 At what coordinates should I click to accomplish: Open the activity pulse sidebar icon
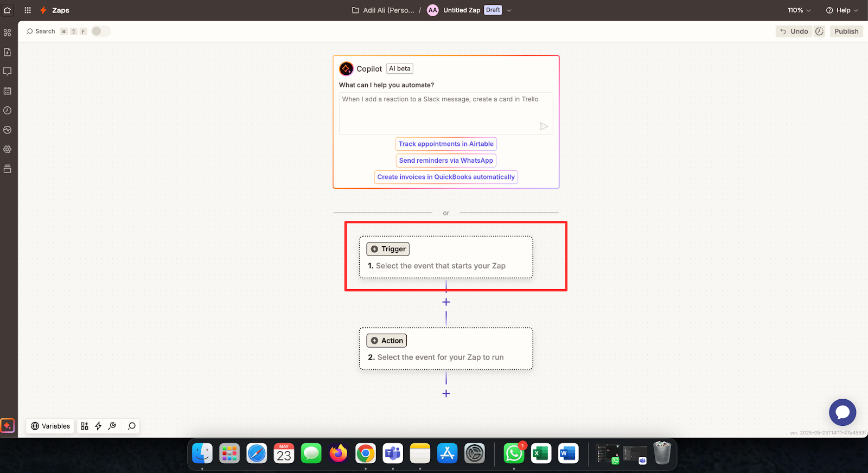coord(8,130)
